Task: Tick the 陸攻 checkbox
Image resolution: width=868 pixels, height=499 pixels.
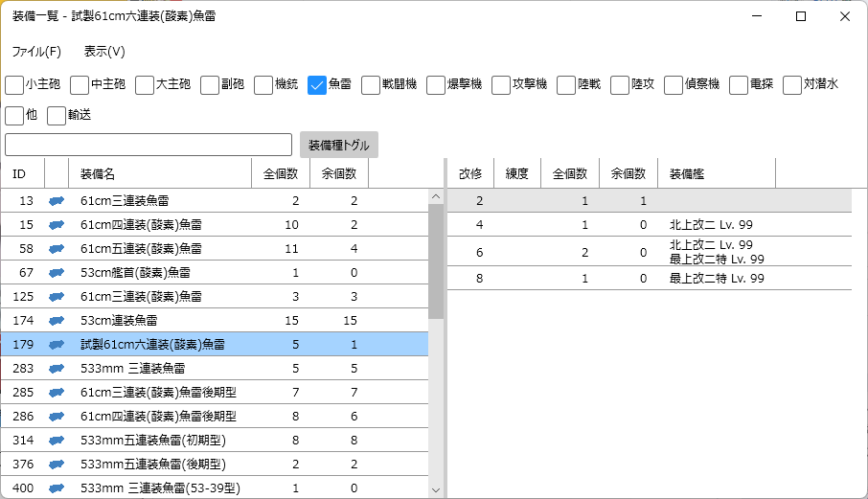Action: coord(620,84)
